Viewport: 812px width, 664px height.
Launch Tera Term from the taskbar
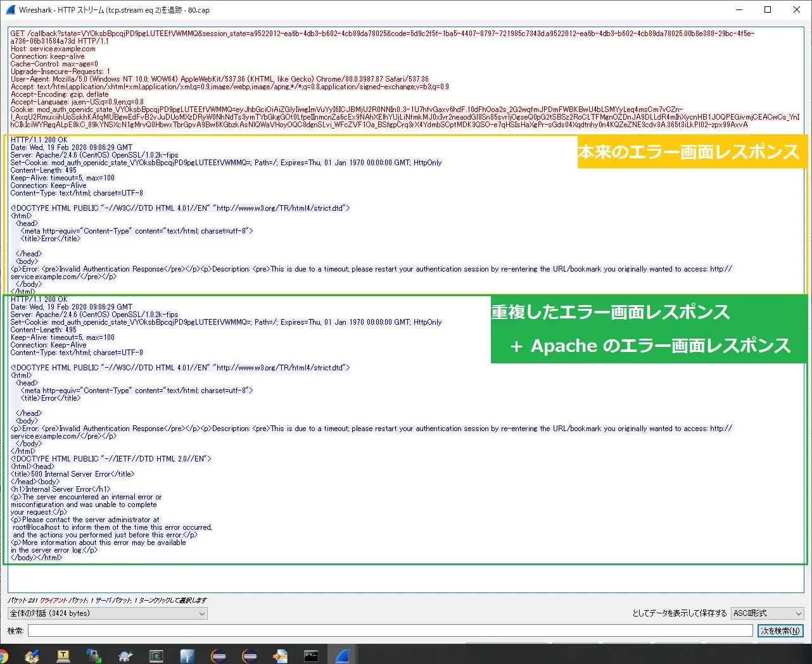pos(63,656)
